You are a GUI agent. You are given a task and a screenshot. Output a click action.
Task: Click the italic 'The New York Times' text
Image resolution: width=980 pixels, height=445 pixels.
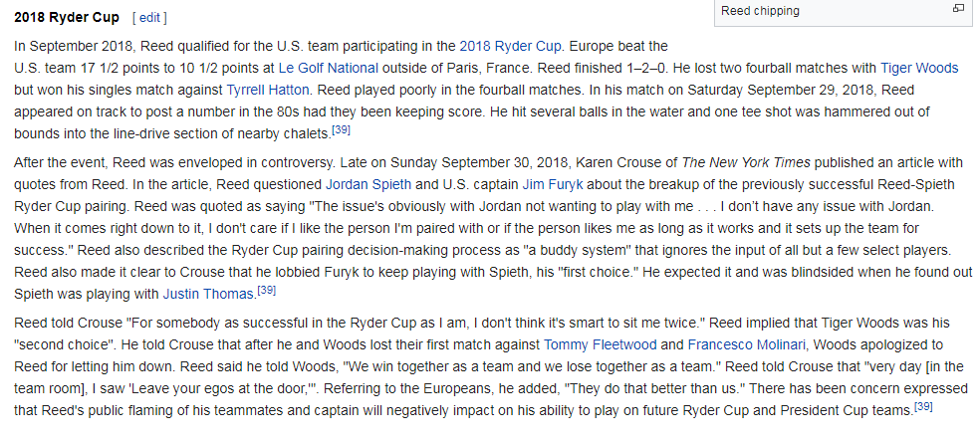[746, 162]
